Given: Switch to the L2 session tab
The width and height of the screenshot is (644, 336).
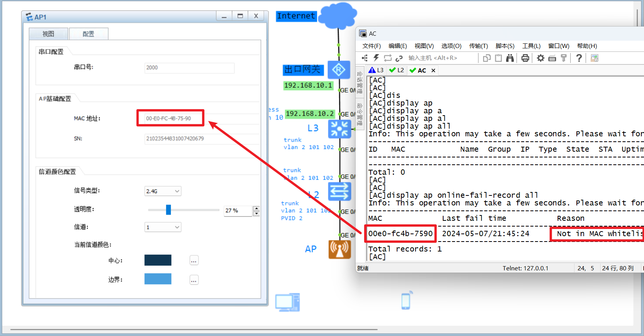Looking at the screenshot, I should tap(397, 70).
